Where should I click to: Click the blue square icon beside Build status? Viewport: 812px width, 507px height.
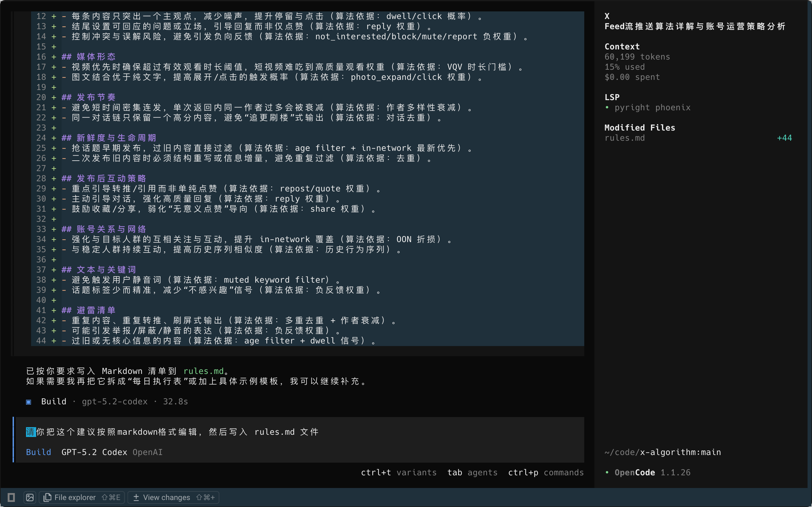pyautogui.click(x=29, y=402)
